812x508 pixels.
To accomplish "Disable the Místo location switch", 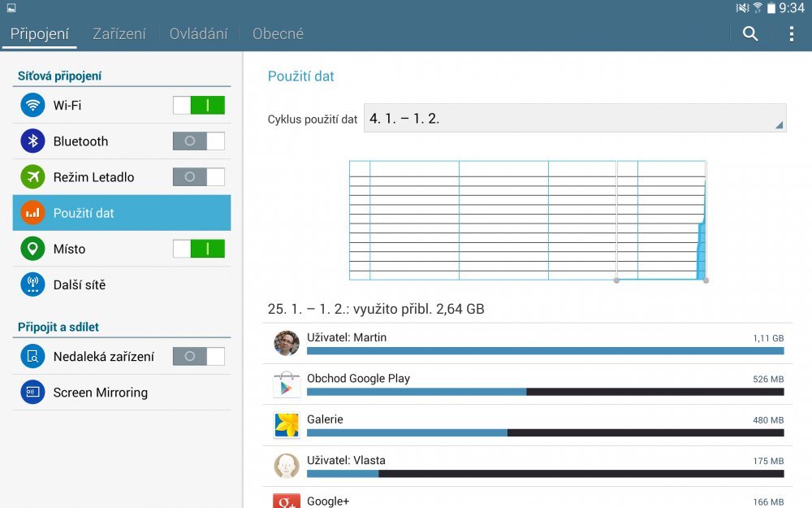I will tap(199, 249).
